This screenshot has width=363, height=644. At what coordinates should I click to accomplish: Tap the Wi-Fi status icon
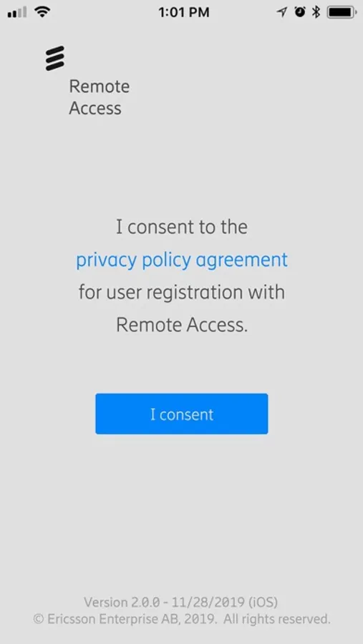(42, 12)
